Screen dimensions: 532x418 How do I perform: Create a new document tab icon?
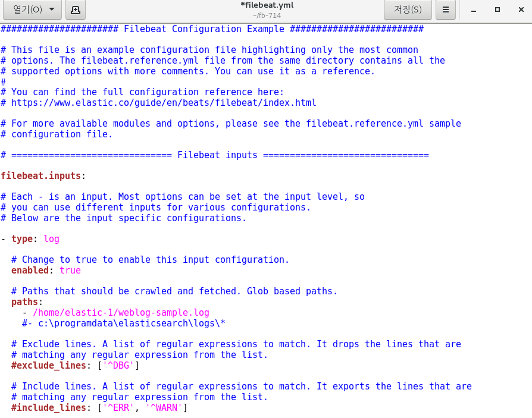pos(76,10)
